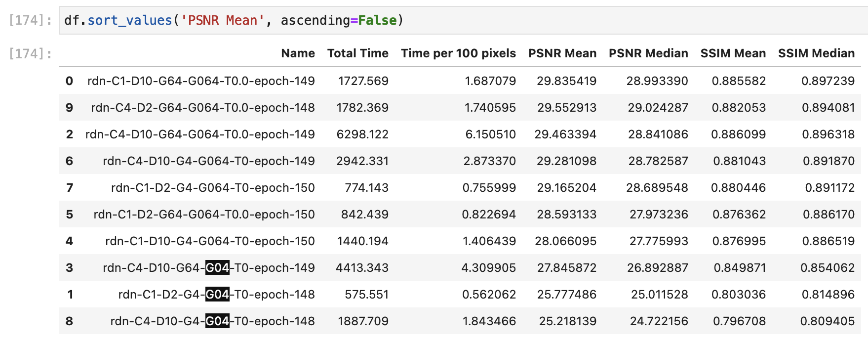Select name rdn-C4-D10-G64-G064-T0.0-epoch-149
The width and height of the screenshot is (868, 344).
[x=200, y=134]
